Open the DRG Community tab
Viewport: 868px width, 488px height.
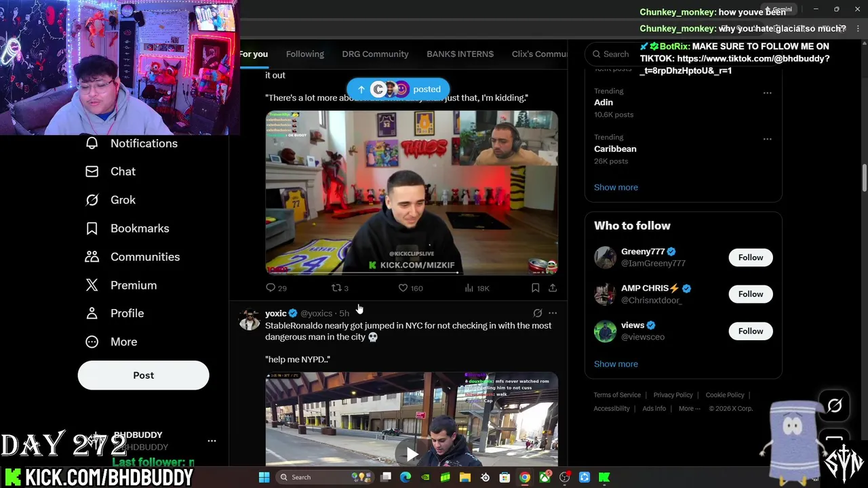[x=375, y=54]
